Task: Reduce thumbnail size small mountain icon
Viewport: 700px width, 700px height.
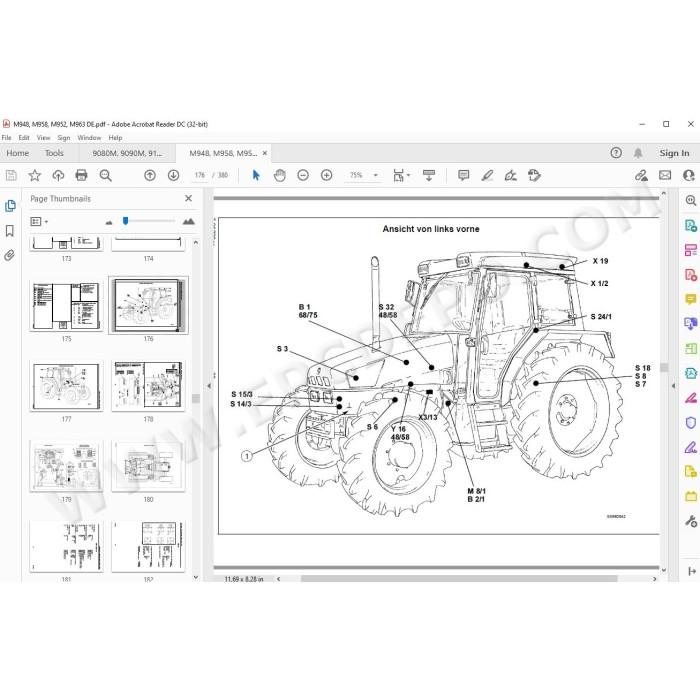Action: point(109,222)
